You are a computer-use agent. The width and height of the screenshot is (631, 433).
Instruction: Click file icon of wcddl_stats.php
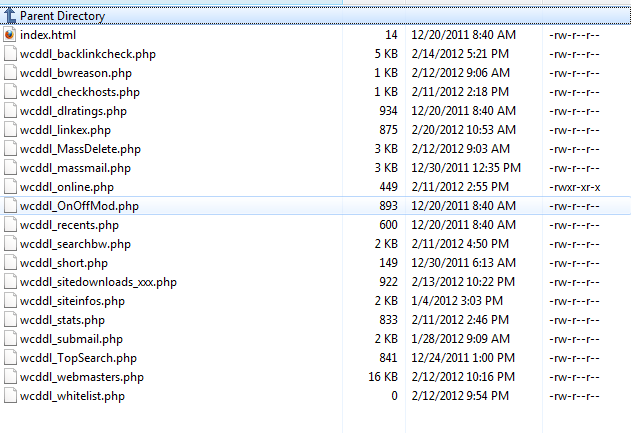[x=10, y=320]
